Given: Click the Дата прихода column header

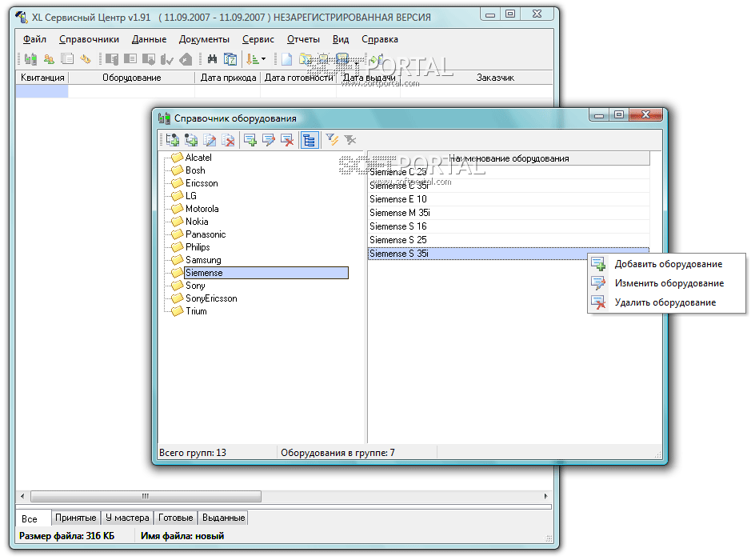Looking at the screenshot, I should 228,78.
